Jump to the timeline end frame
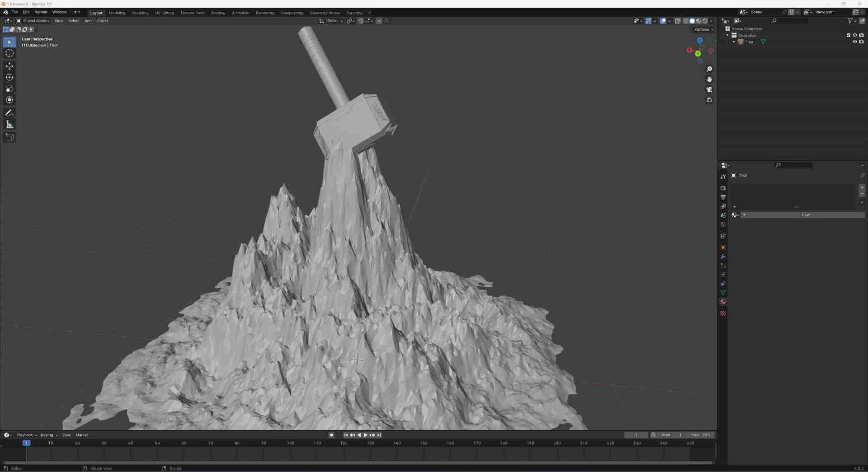This screenshot has width=868, height=472. pyautogui.click(x=379, y=435)
